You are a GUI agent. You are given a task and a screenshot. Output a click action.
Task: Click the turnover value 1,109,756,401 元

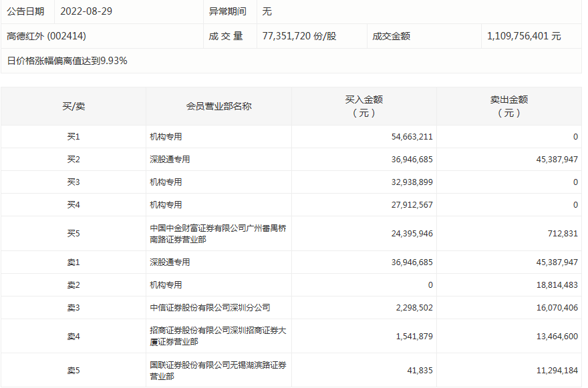pos(523,36)
